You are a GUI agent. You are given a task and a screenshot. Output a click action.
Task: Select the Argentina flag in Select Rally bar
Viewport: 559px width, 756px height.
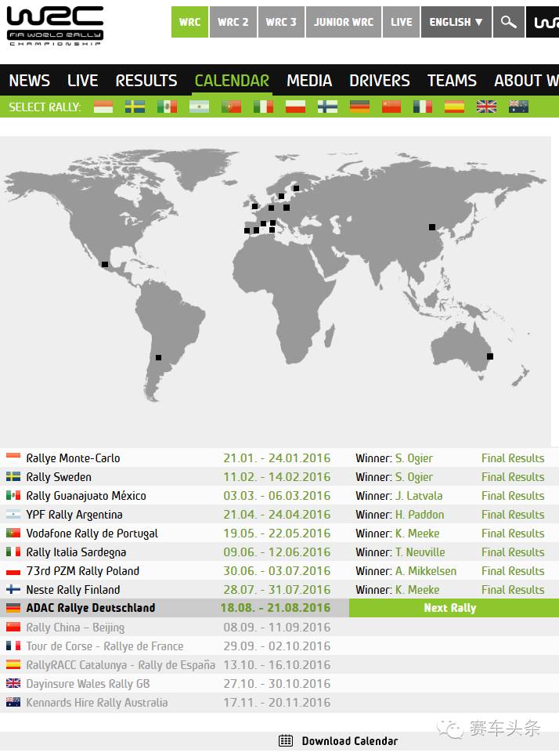[199, 107]
